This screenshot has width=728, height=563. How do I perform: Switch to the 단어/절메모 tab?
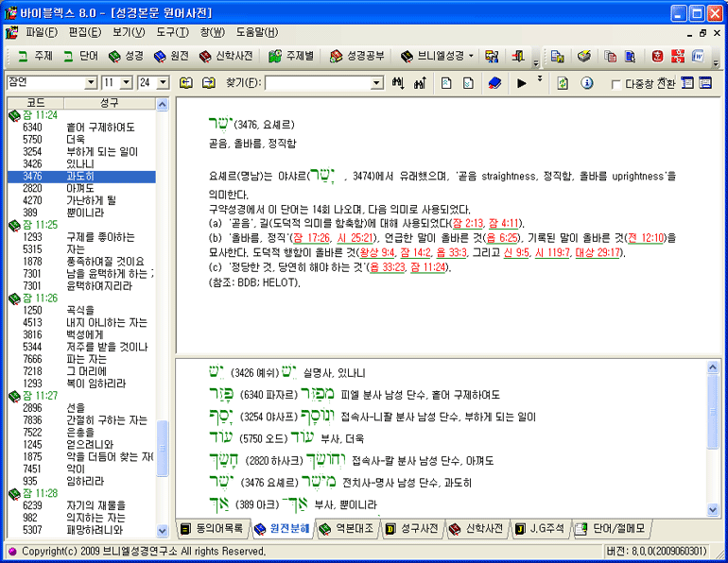[x=612, y=528]
